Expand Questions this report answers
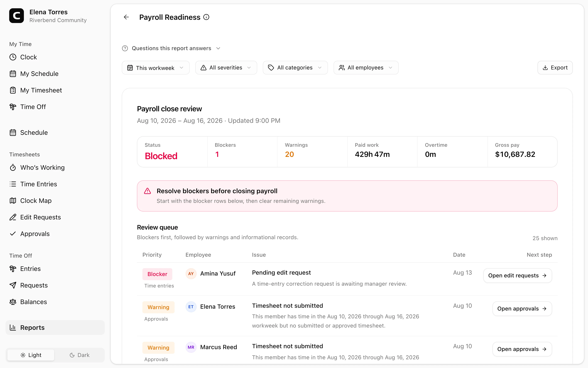This screenshot has height=368, width=588. coord(171,48)
